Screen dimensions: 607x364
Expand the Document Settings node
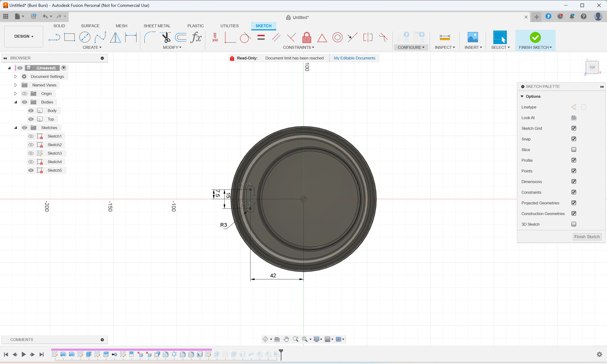(x=15, y=76)
